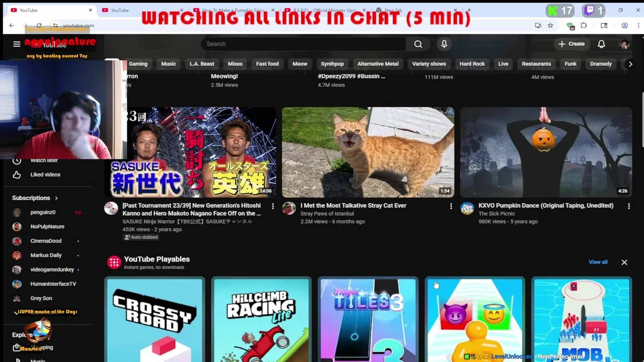Screen dimensions: 644x362
Task: Open the NoPulpNature subscription
Action: pyautogui.click(x=47, y=227)
